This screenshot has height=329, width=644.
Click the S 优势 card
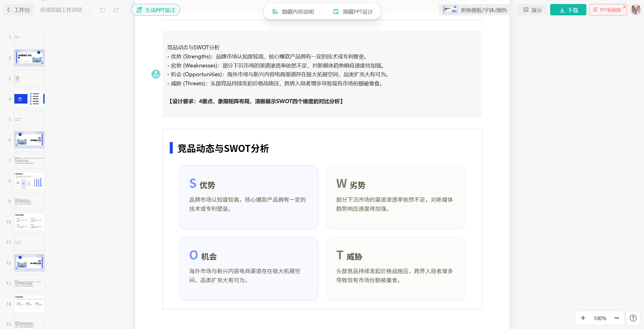249,197
